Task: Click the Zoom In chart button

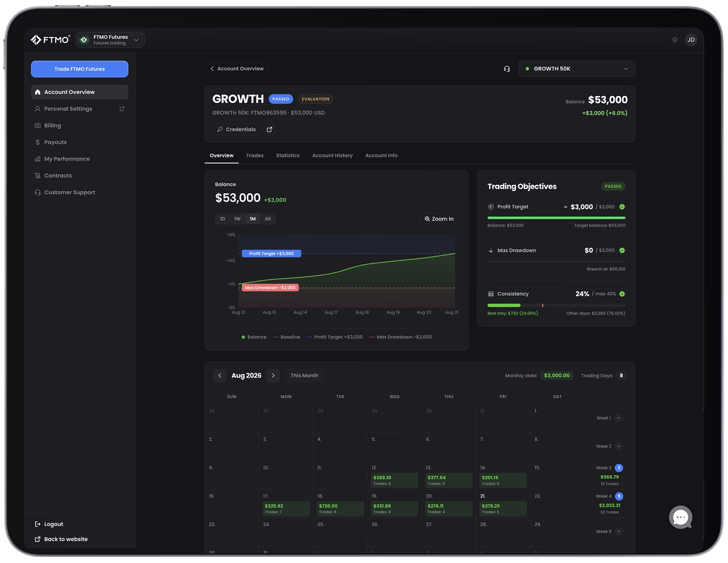Action: point(439,219)
